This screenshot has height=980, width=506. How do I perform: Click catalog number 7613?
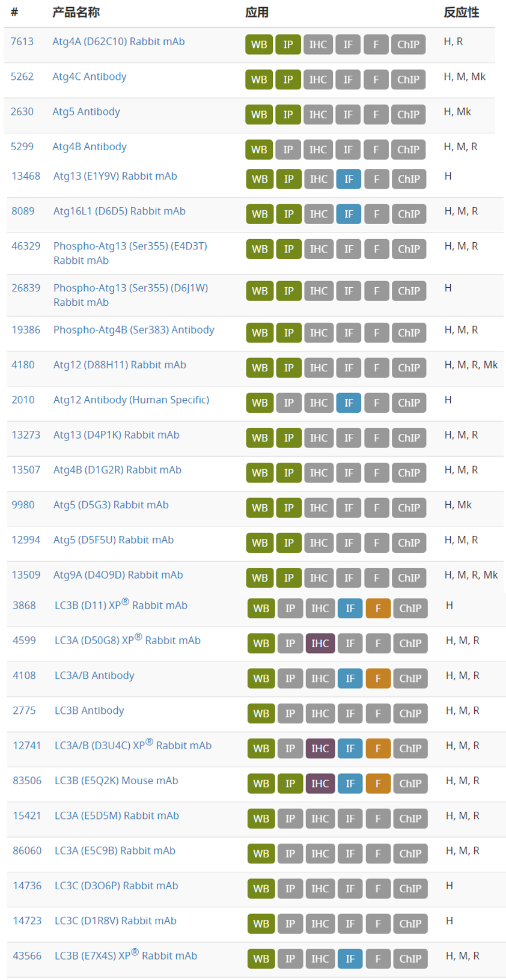(22, 41)
